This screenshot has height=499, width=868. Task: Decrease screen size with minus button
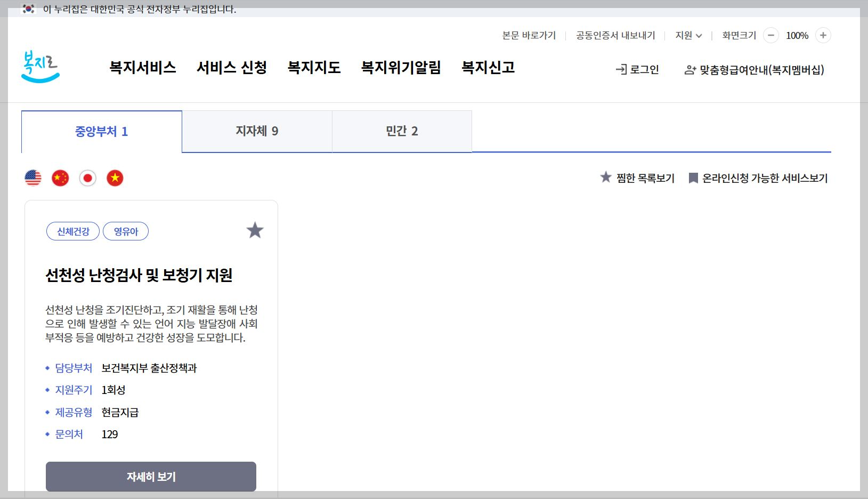pos(770,35)
